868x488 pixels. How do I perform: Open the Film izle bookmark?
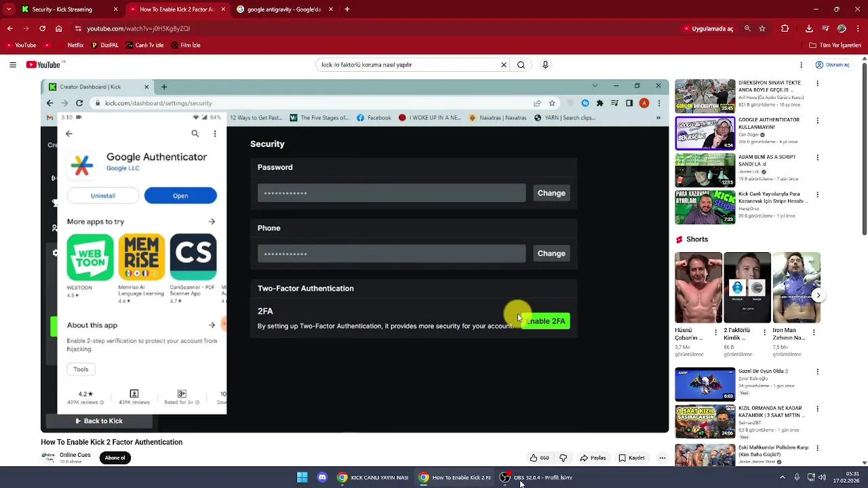pos(186,45)
